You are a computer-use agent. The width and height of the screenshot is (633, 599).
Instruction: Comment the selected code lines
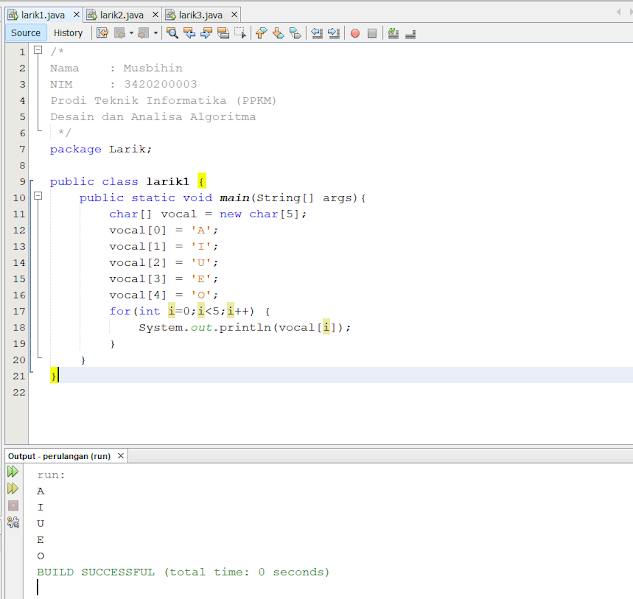[393, 33]
